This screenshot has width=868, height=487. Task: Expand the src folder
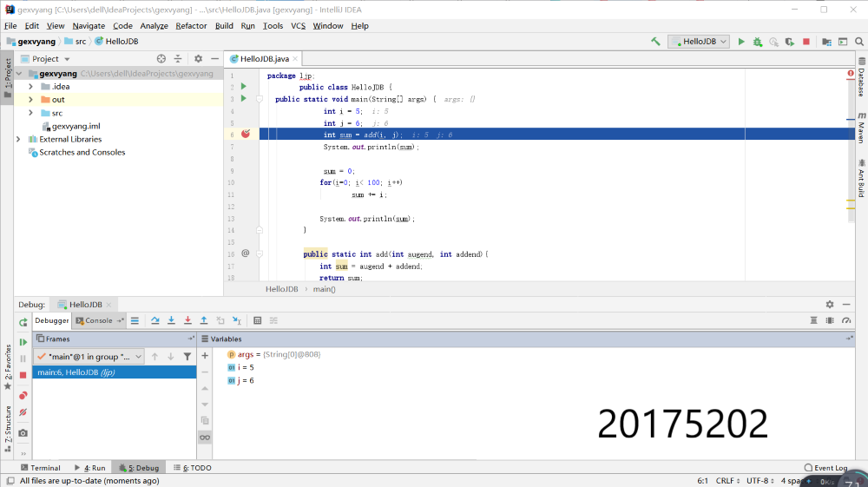31,113
